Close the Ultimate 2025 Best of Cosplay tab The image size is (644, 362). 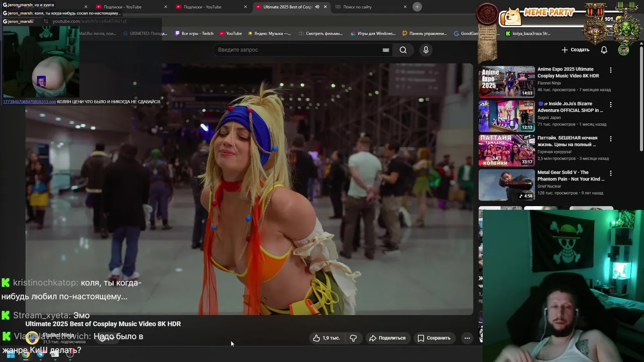tap(325, 7)
